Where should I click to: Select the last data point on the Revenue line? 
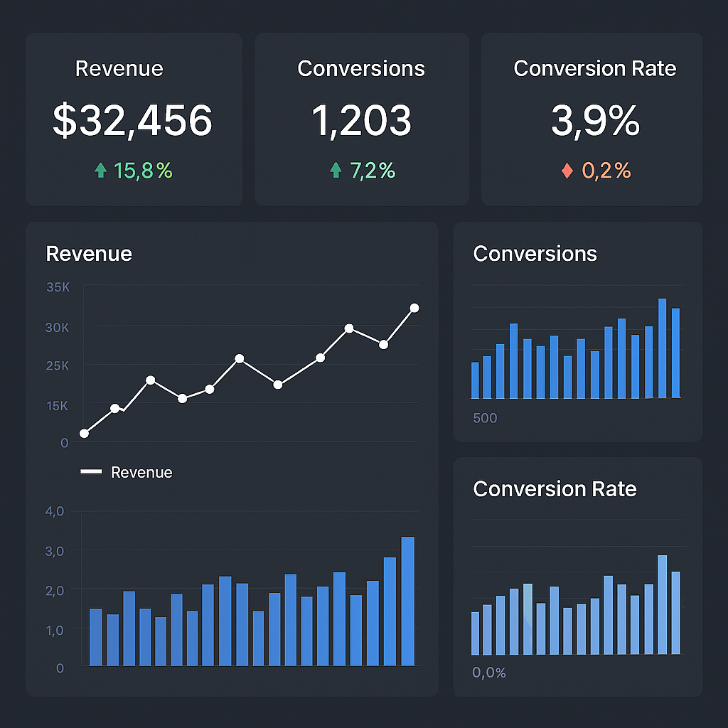(x=414, y=308)
